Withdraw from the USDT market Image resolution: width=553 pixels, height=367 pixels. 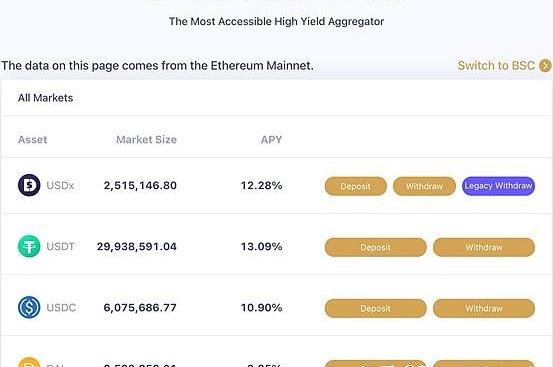(x=484, y=247)
